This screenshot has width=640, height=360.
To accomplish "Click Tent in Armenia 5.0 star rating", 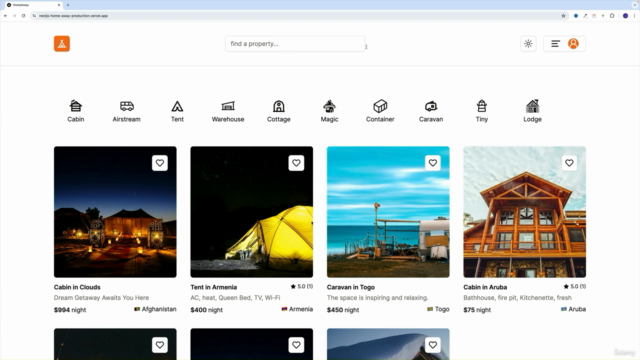I will click(302, 287).
